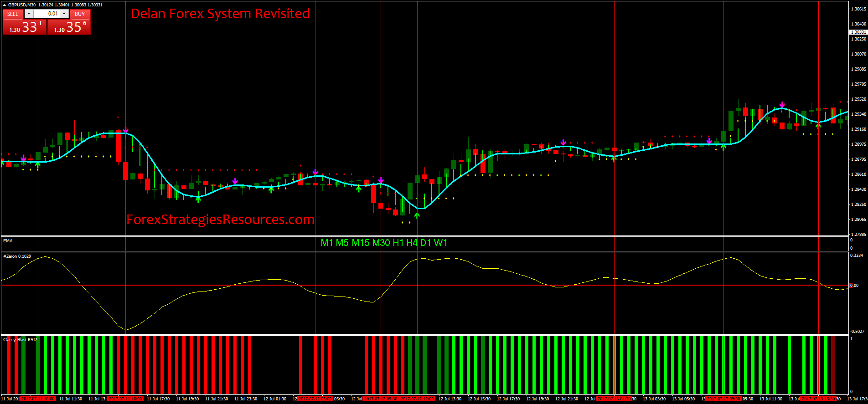The height and width of the screenshot is (404, 868).
Task: Select the D1 timeframe label
Action: pos(426,243)
